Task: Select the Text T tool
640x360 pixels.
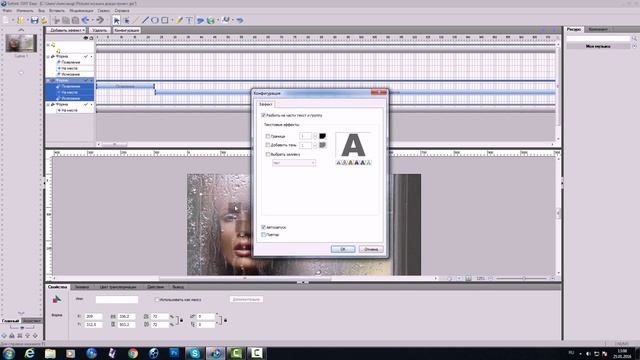Action: coord(189,20)
